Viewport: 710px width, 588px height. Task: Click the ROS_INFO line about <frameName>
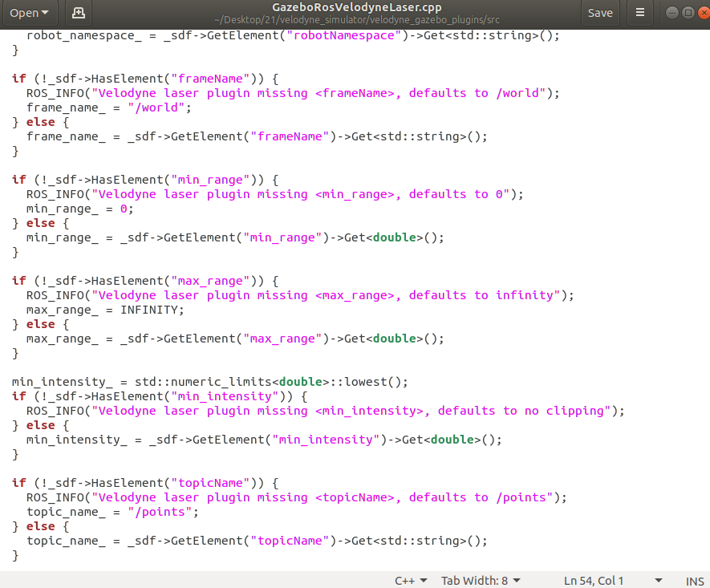click(x=293, y=93)
